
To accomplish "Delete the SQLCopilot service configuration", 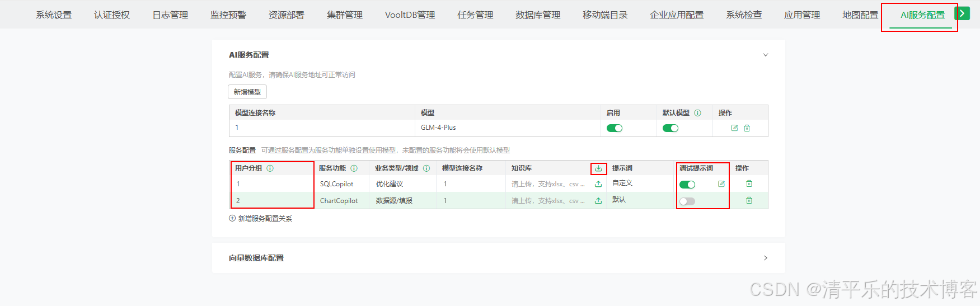I will 749,183.
